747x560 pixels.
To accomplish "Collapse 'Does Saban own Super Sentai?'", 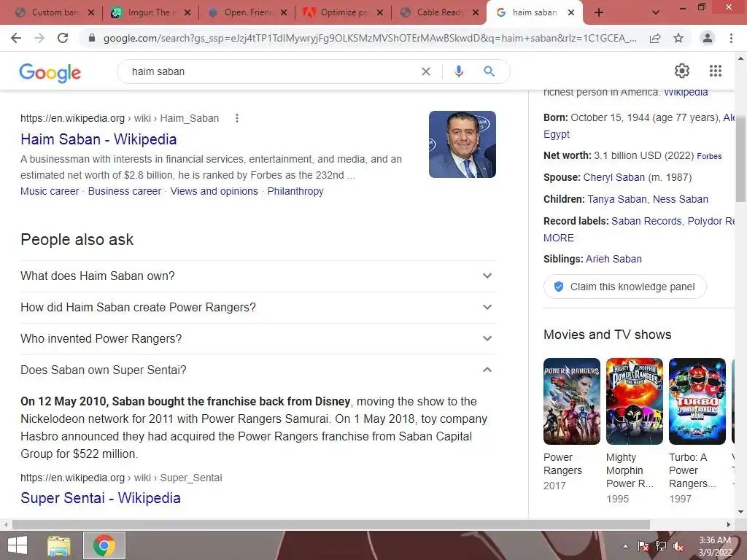I will click(x=258, y=370).
